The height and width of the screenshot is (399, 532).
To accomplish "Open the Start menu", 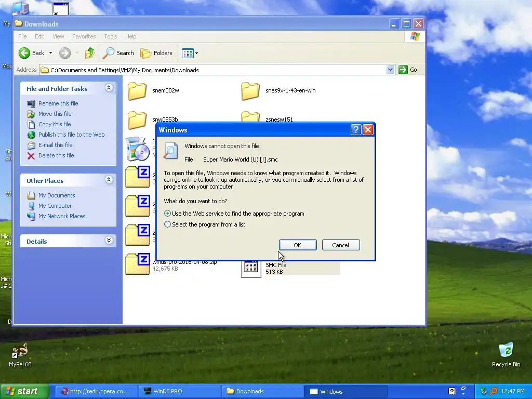I will (x=24, y=391).
